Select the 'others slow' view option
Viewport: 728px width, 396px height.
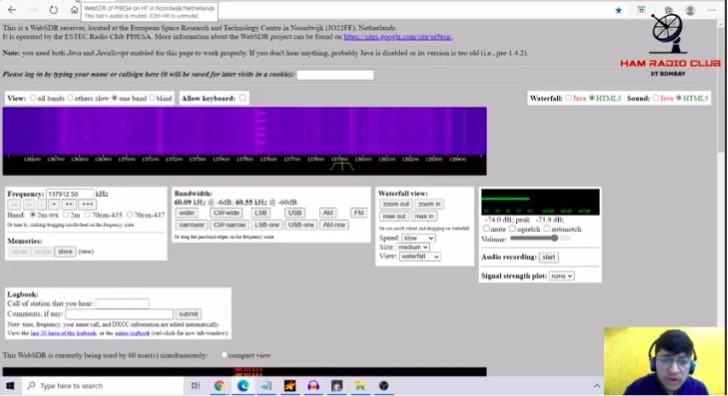pos(70,98)
